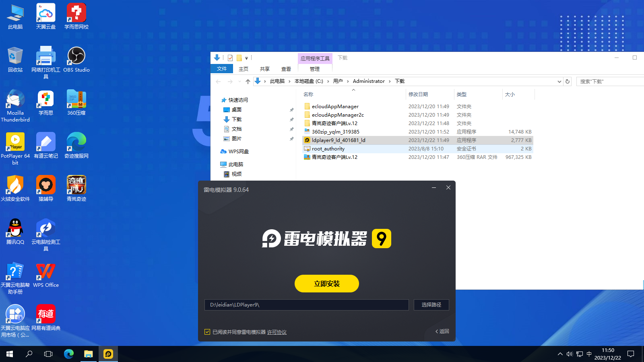Image resolution: width=644 pixels, height=362 pixels.
Task: Click the install path input field
Action: pos(307,305)
